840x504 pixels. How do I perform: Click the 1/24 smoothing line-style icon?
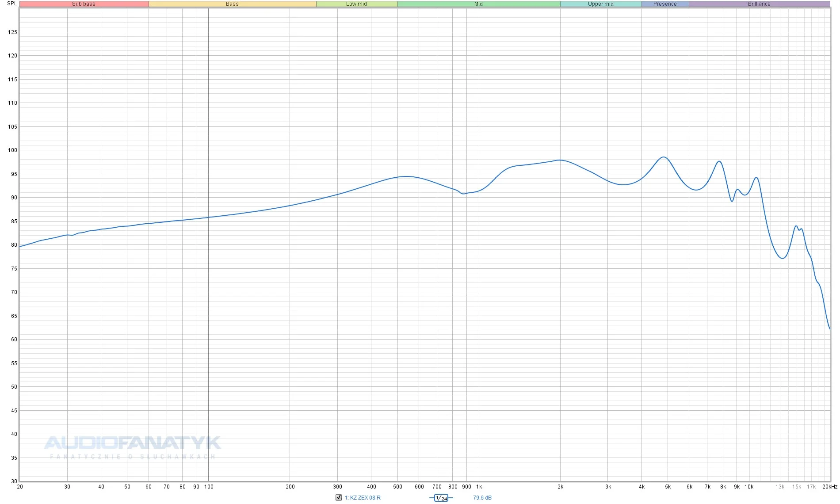pos(441,498)
